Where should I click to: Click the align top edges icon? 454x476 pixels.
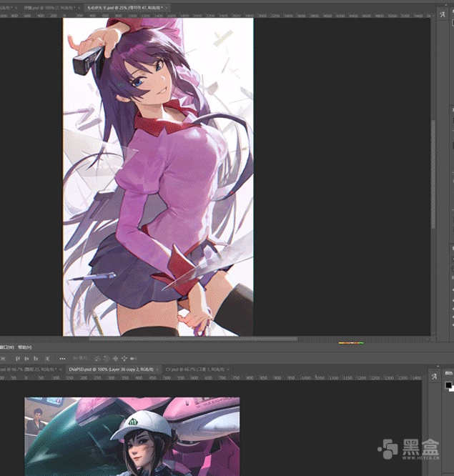18,359
